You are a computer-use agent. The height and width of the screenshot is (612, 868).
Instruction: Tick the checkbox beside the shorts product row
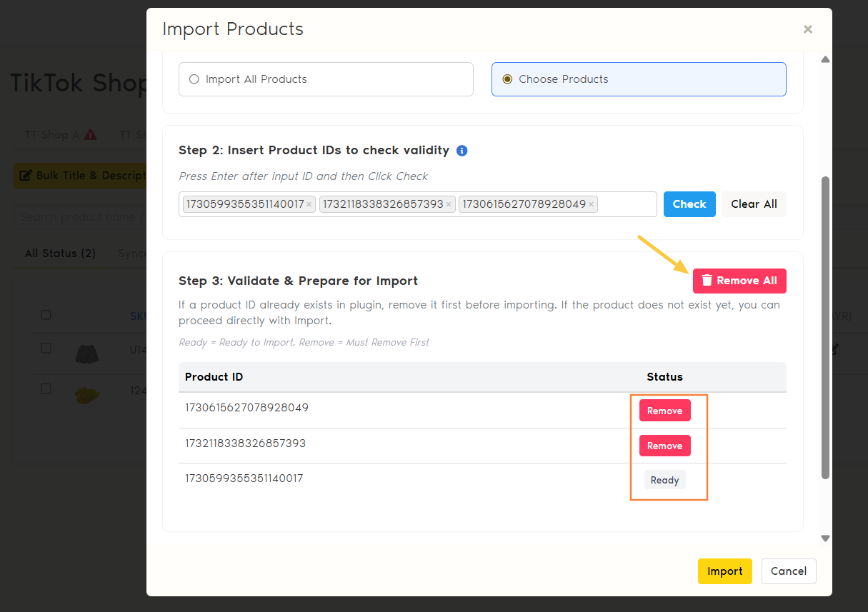tap(46, 348)
